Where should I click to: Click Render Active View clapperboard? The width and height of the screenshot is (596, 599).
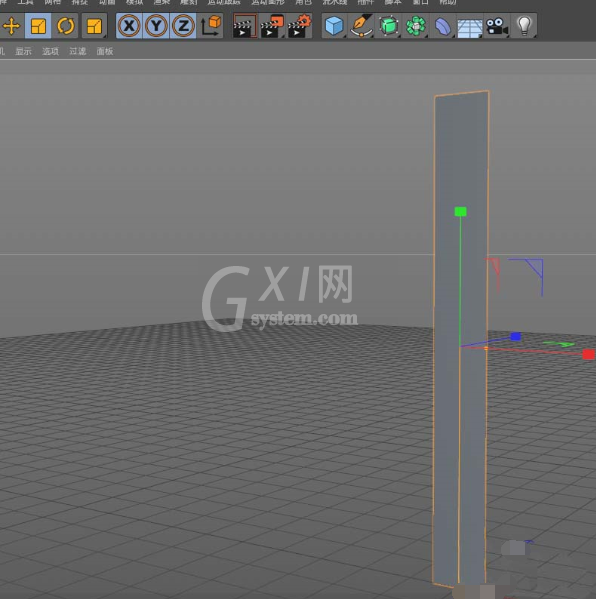[245, 26]
